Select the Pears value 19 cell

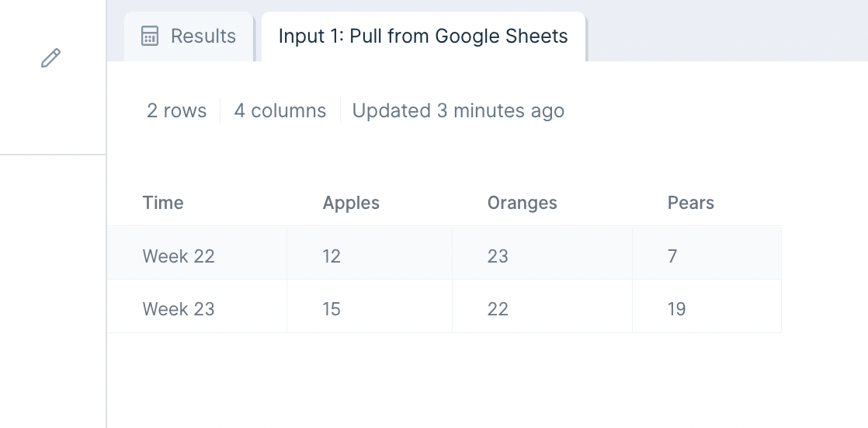point(707,306)
